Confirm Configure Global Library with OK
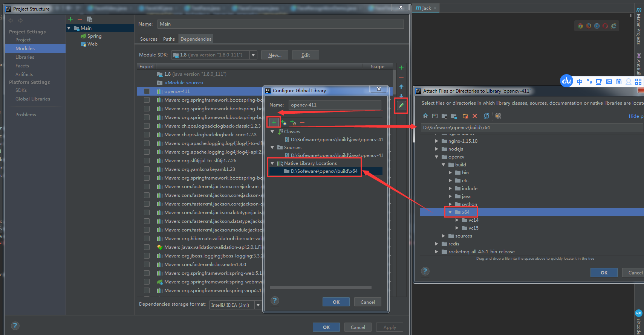This screenshot has width=644, height=335. pos(336,302)
